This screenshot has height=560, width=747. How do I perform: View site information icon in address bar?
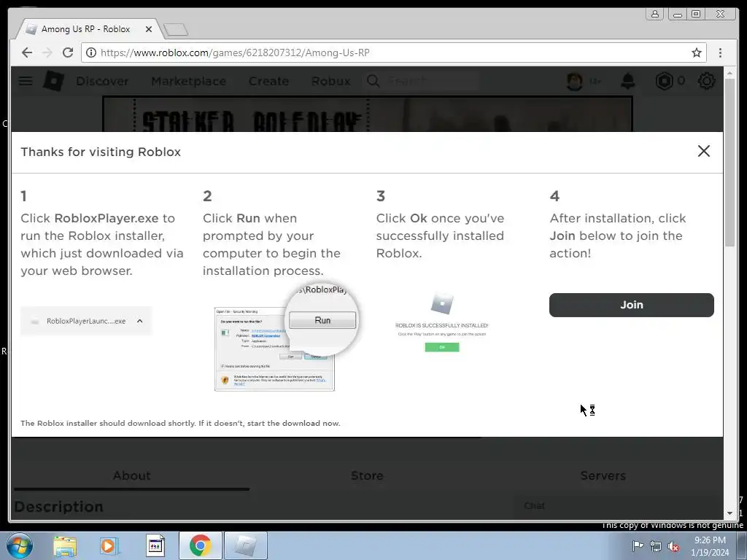pos(91,52)
